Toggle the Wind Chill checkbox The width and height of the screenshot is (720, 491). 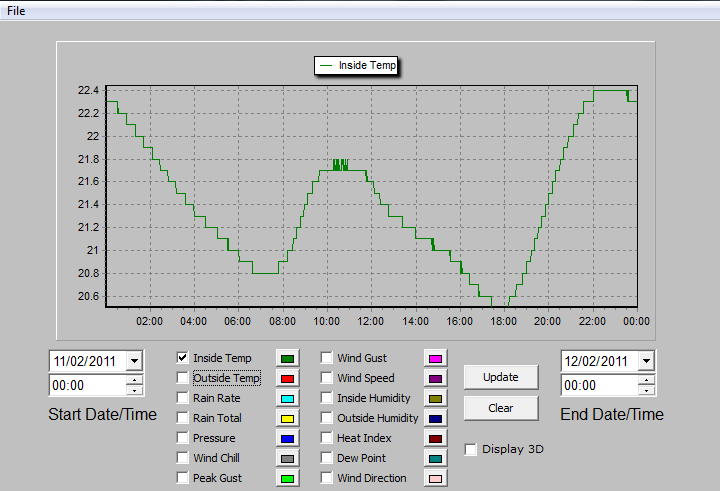click(x=182, y=457)
